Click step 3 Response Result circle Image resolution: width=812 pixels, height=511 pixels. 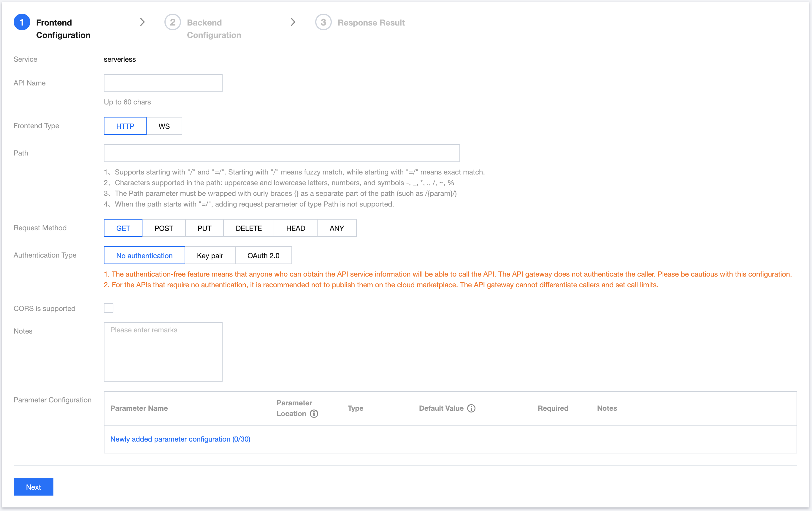[323, 22]
